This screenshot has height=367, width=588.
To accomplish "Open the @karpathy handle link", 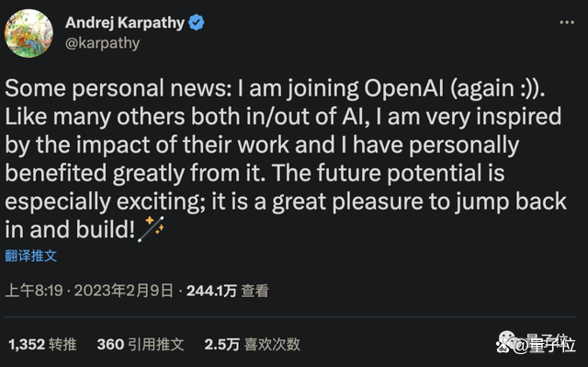I will (102, 43).
